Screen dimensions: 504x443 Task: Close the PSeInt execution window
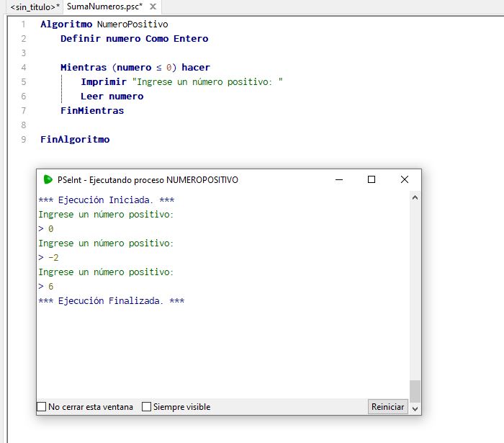[x=405, y=179]
